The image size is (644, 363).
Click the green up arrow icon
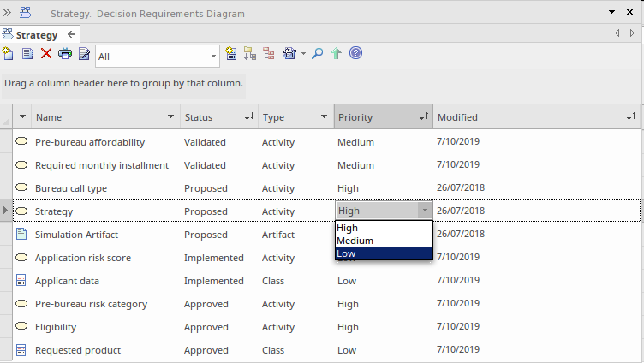336,54
